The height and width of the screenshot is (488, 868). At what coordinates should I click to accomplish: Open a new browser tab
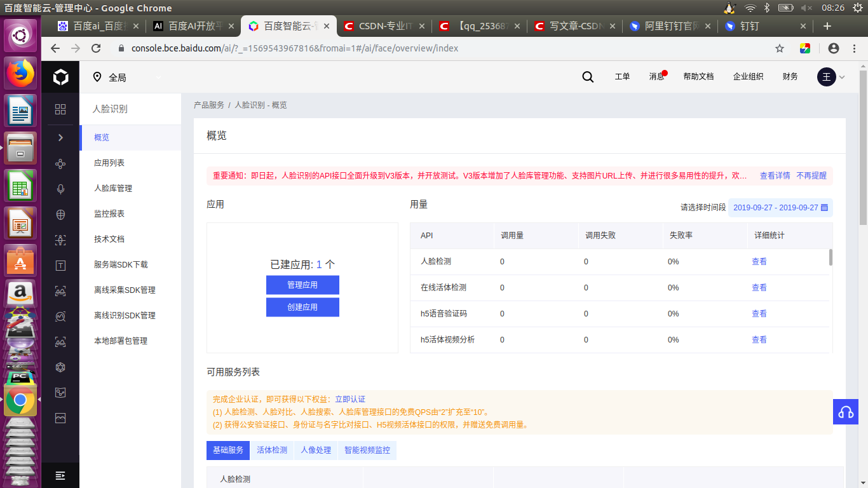[827, 26]
